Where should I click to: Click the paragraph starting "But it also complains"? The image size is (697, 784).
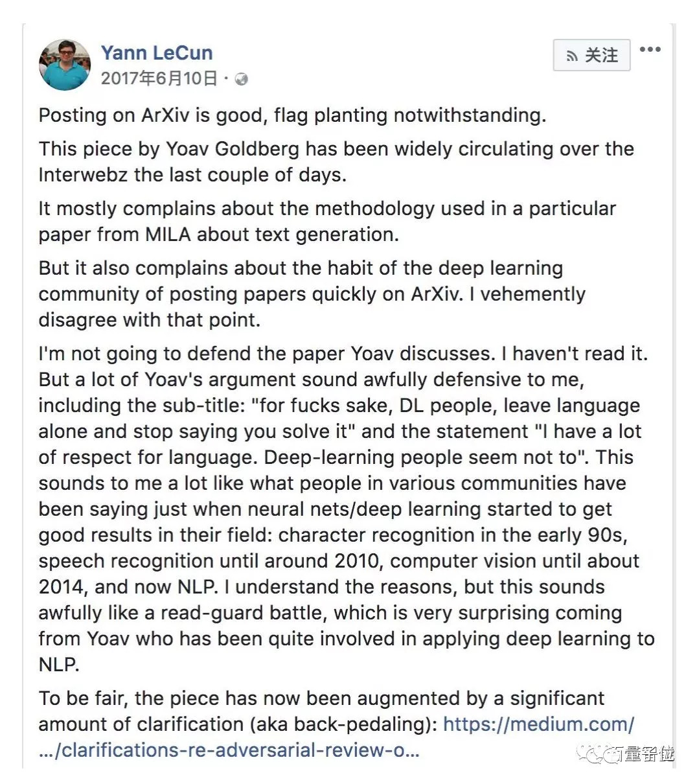[x=311, y=294]
